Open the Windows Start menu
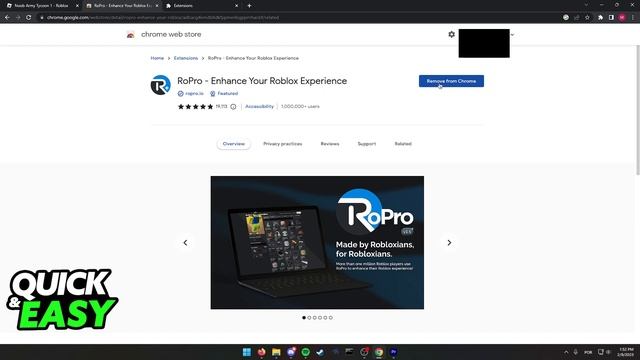The height and width of the screenshot is (360, 640). 247,352
